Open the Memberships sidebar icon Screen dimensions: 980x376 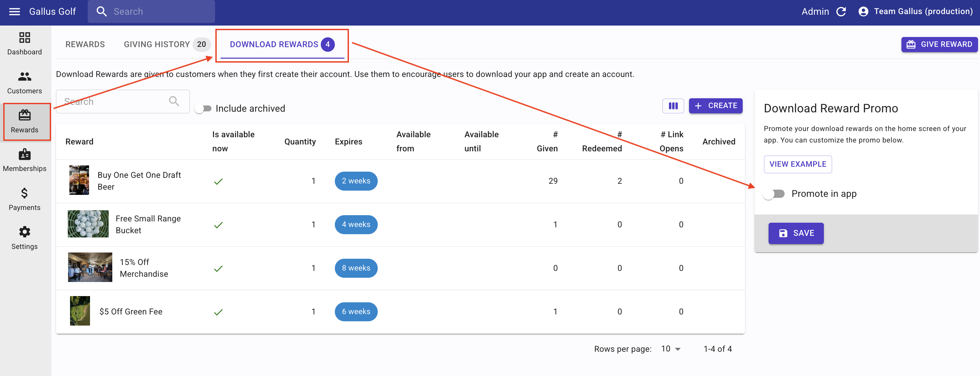(24, 155)
